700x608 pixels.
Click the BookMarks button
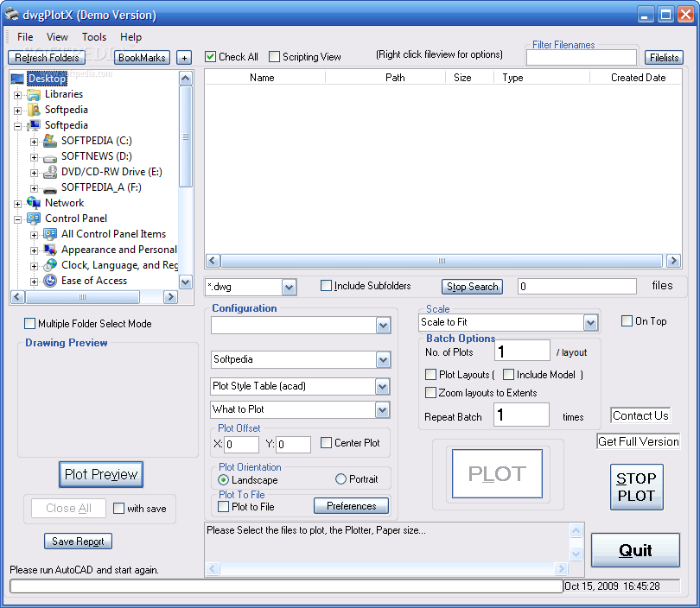tap(142, 58)
